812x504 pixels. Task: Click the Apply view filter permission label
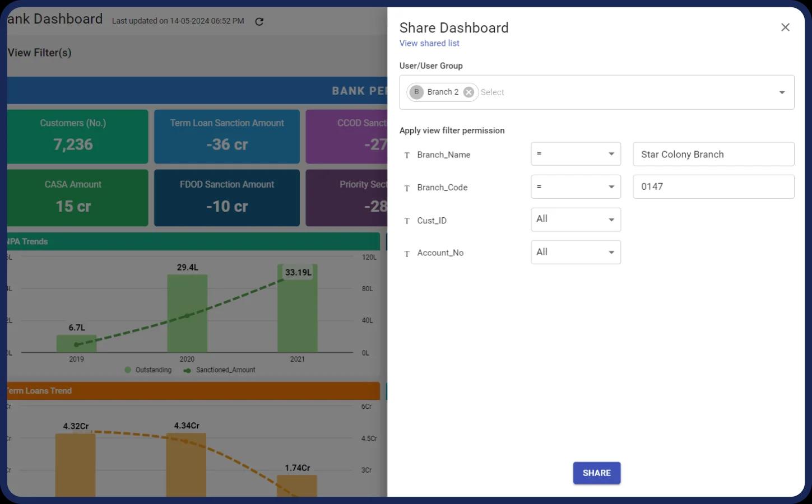click(452, 130)
